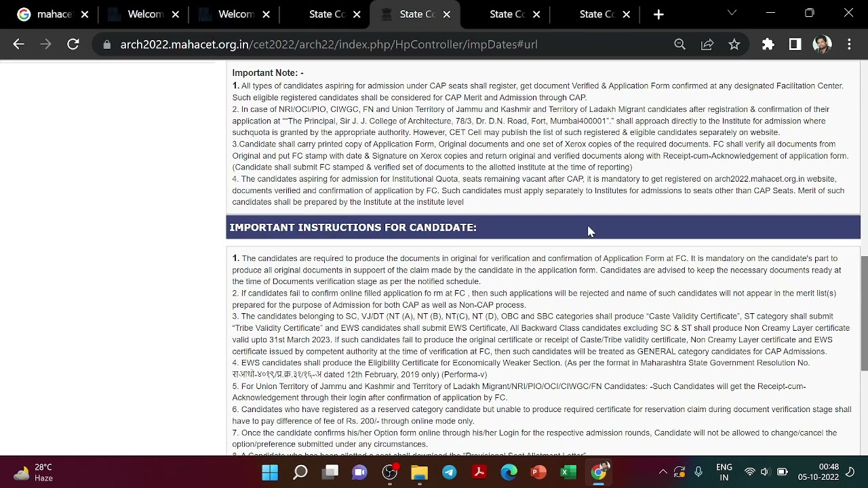Open PowerPoint from taskbar
The image size is (868, 488).
[538, 472]
